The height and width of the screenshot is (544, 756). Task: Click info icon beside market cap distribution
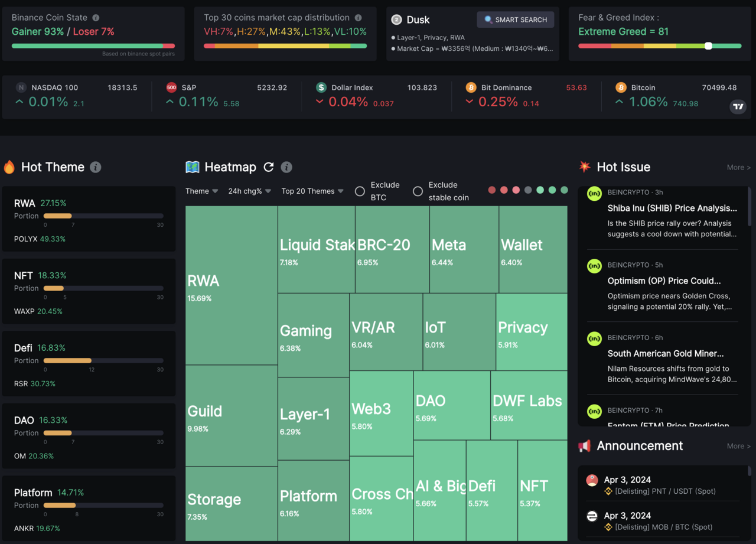tap(359, 18)
